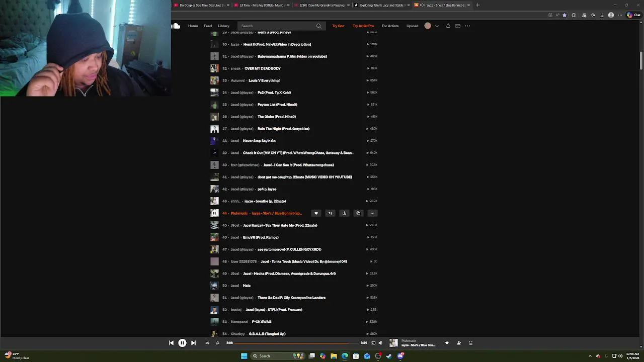Viewport: 644px width, 362px height.
Task: Open messages envelope icon
Action: pos(457,26)
